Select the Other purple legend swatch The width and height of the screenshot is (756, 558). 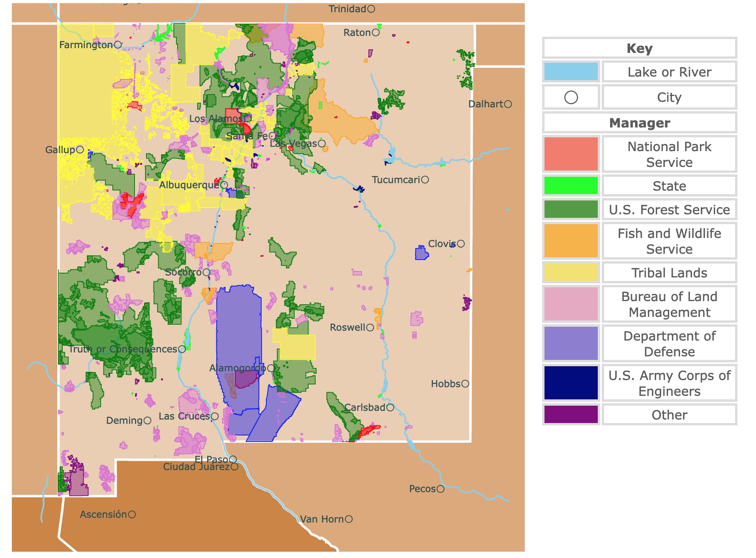[571, 415]
